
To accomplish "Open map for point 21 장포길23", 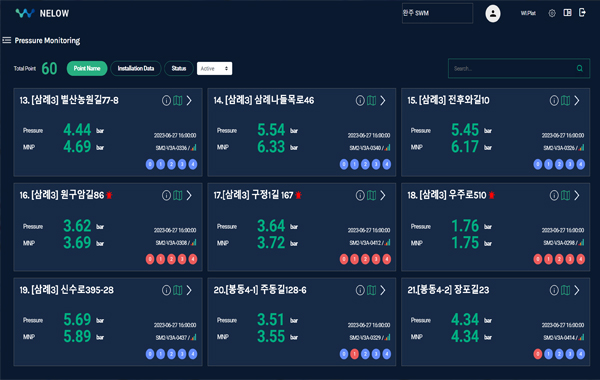I will click(566, 290).
